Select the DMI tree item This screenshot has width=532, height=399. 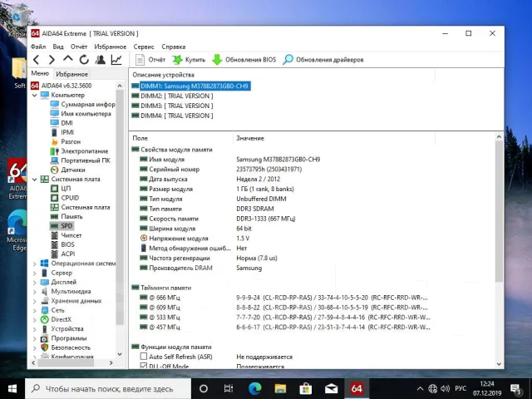pos(62,123)
